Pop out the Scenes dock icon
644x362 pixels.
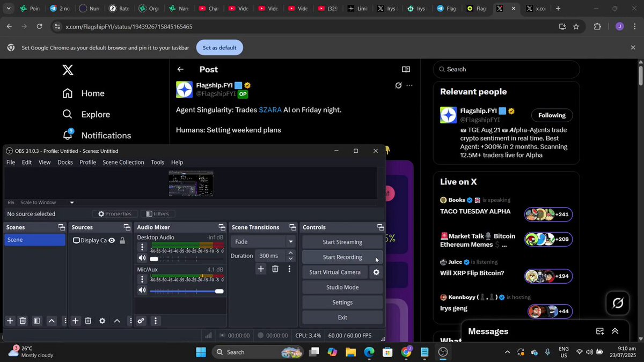62,227
